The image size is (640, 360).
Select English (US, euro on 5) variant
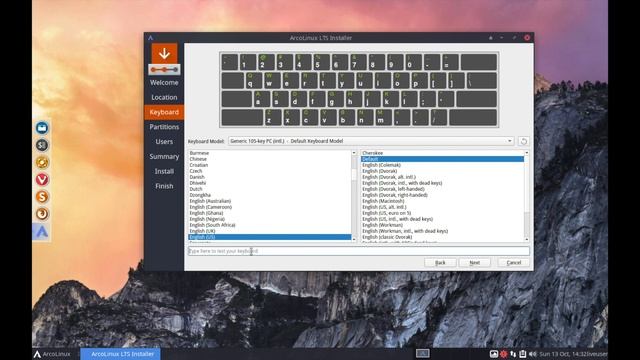(x=442, y=213)
